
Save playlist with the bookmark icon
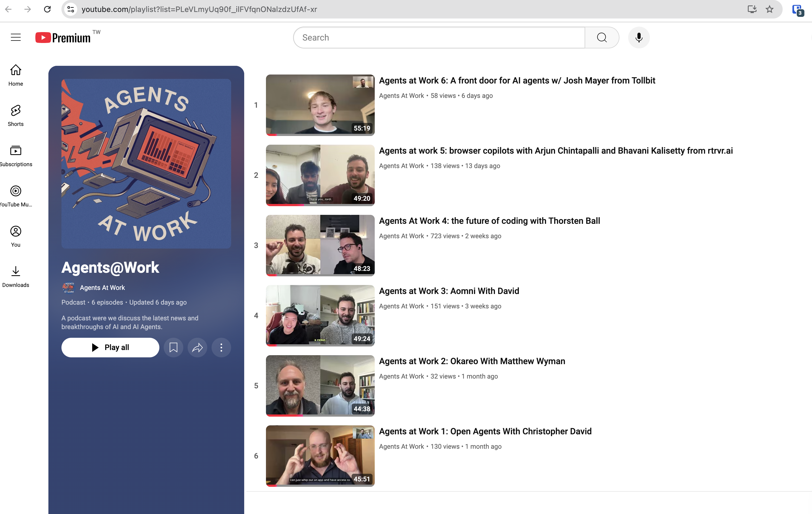coord(173,347)
